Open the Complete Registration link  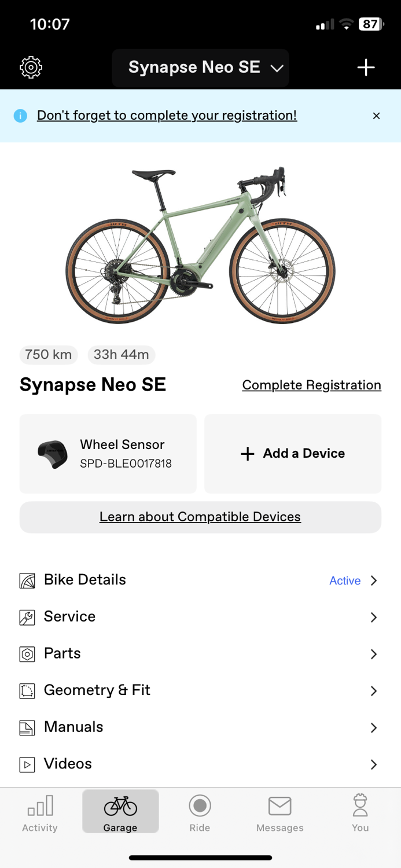point(311,384)
